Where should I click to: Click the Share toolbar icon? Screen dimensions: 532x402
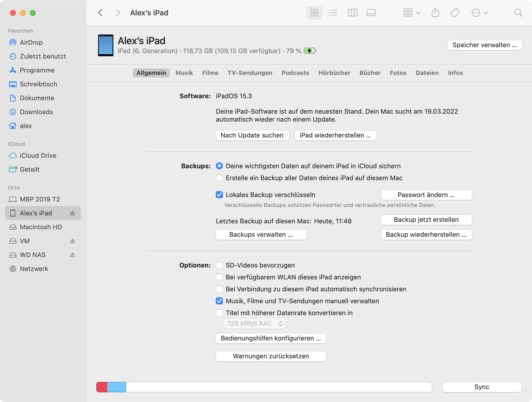coord(435,13)
